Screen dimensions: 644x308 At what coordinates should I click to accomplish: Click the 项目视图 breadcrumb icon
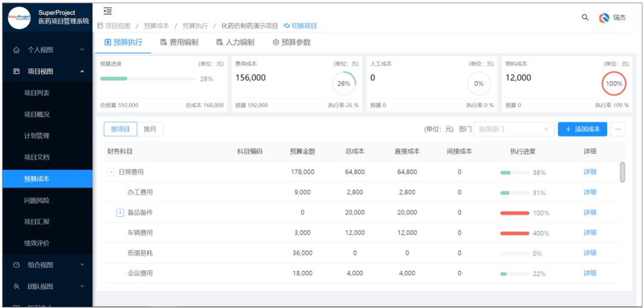(x=100, y=26)
